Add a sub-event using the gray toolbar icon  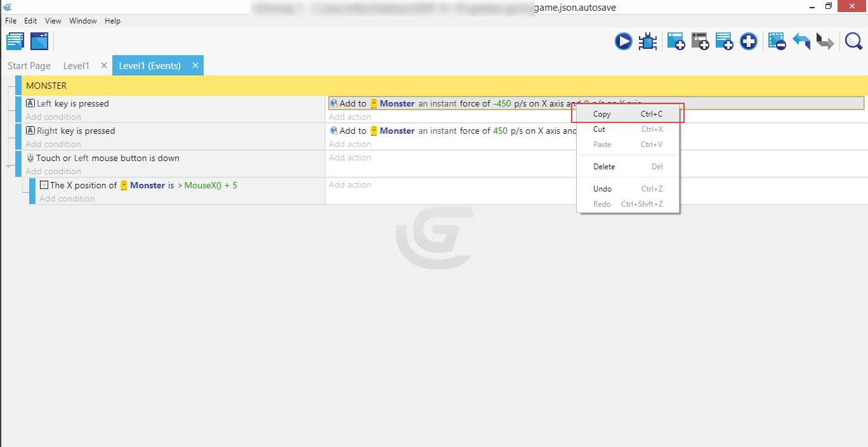click(x=700, y=42)
